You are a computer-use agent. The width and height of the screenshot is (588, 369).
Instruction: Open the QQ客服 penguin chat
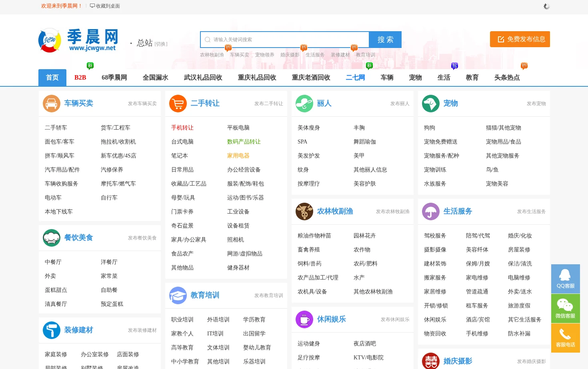pos(566,279)
